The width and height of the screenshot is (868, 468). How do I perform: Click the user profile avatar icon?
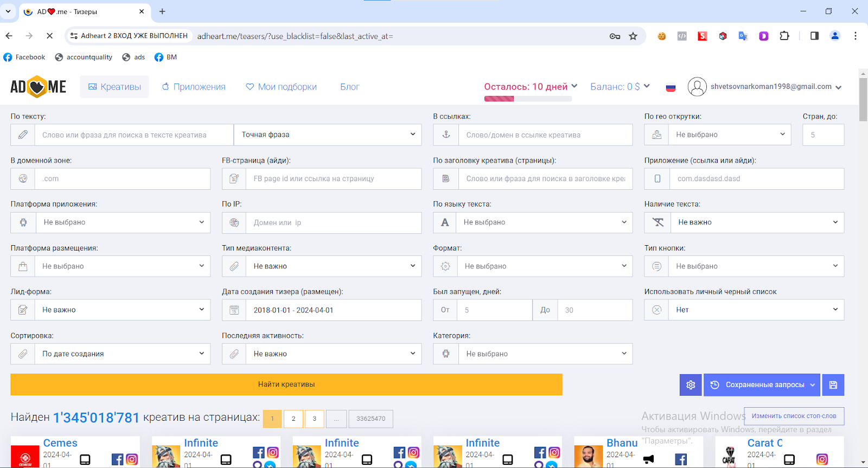[x=697, y=87]
